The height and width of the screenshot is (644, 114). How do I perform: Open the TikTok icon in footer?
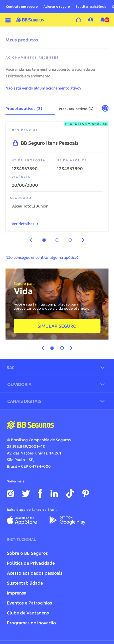point(70,494)
